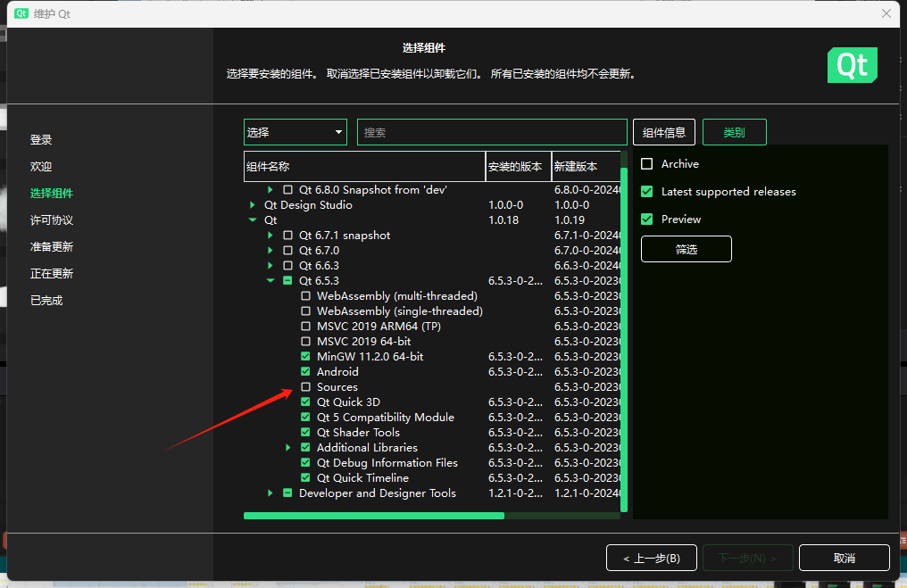
Task: Check the Qt 6.7.0 checkbox
Action: [287, 251]
